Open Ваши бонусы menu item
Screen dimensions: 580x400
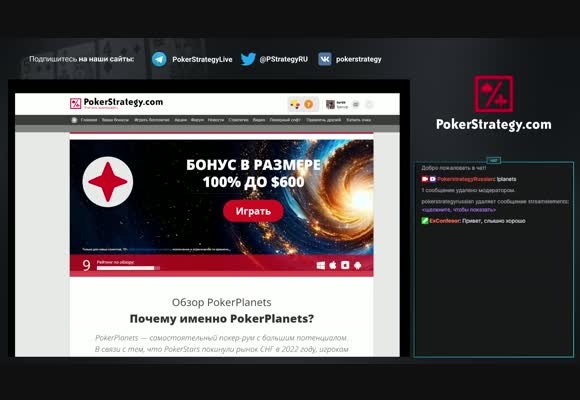(115, 120)
